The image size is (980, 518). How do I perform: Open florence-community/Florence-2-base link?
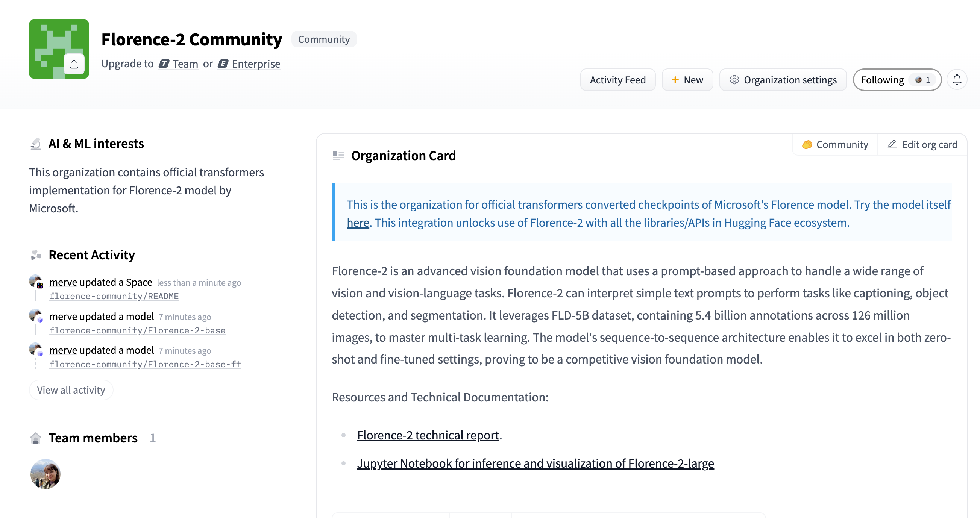137,330
